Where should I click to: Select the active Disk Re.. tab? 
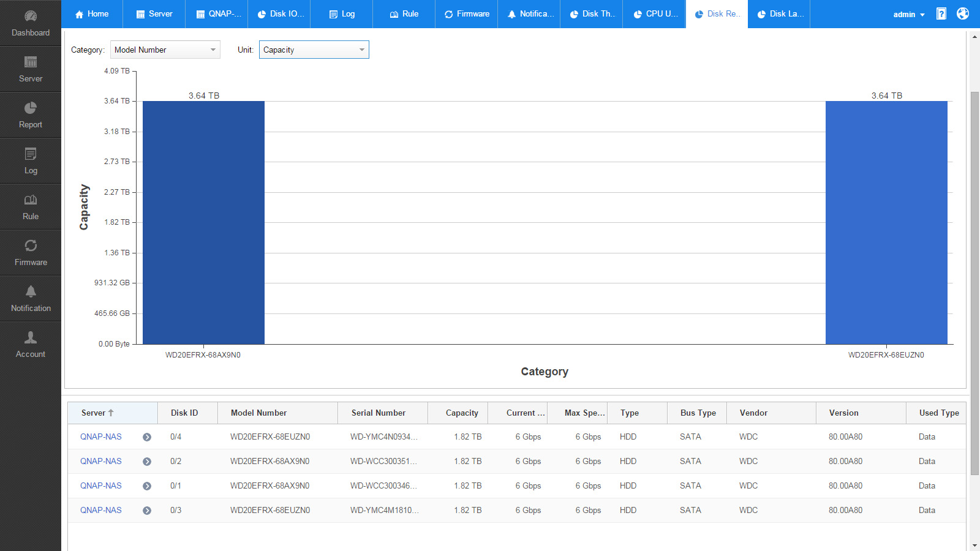717,14
